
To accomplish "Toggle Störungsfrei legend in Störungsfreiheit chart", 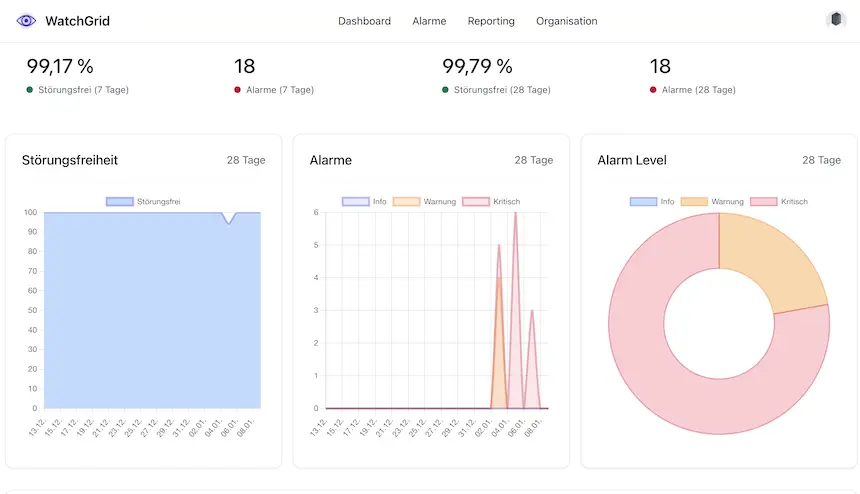I will pyautogui.click(x=143, y=202).
